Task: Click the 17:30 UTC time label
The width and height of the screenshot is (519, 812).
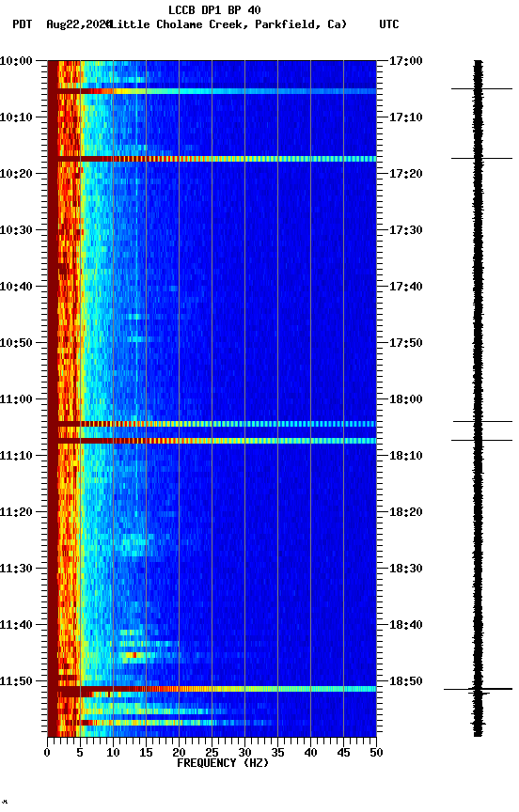Action: (x=406, y=230)
